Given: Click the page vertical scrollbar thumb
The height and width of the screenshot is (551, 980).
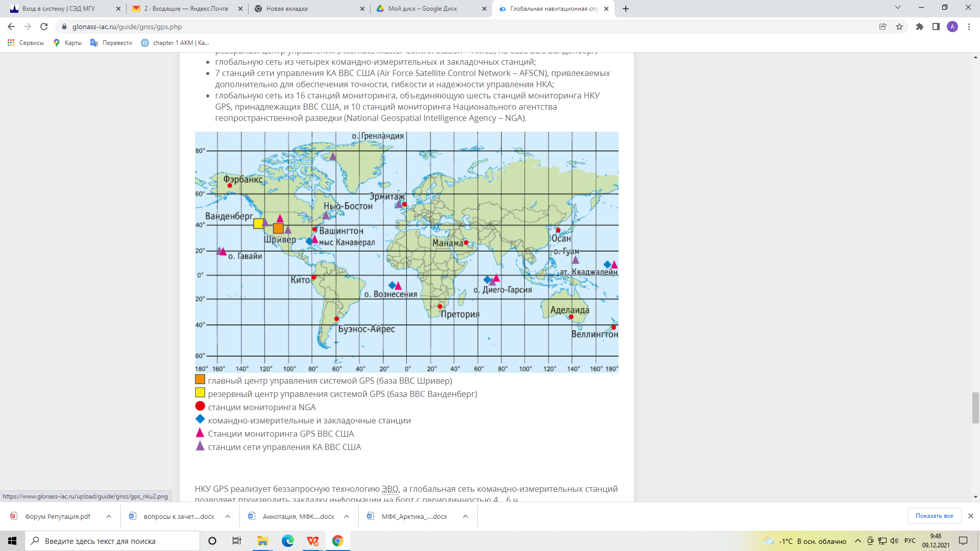Looking at the screenshot, I should [975, 408].
